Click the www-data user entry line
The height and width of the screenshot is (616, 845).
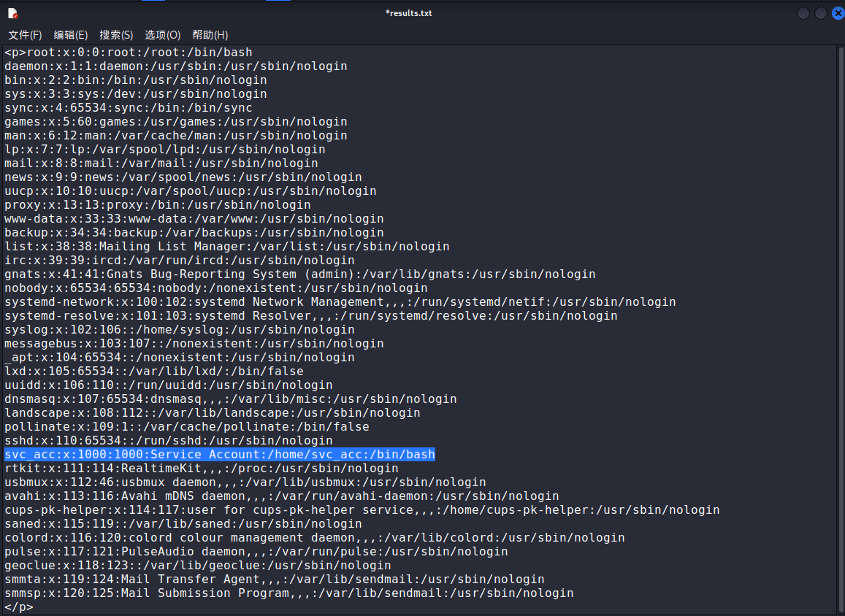point(194,219)
